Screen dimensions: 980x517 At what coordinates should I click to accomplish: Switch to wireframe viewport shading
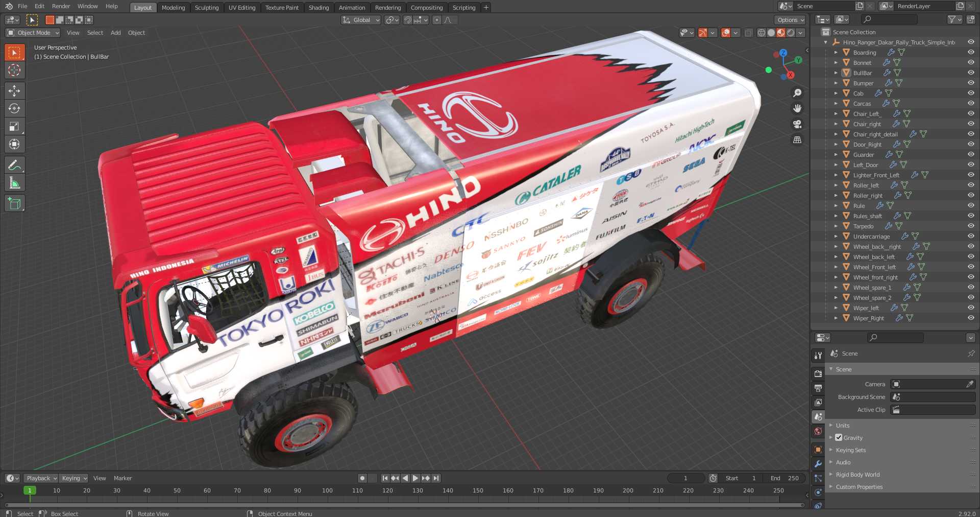762,33
